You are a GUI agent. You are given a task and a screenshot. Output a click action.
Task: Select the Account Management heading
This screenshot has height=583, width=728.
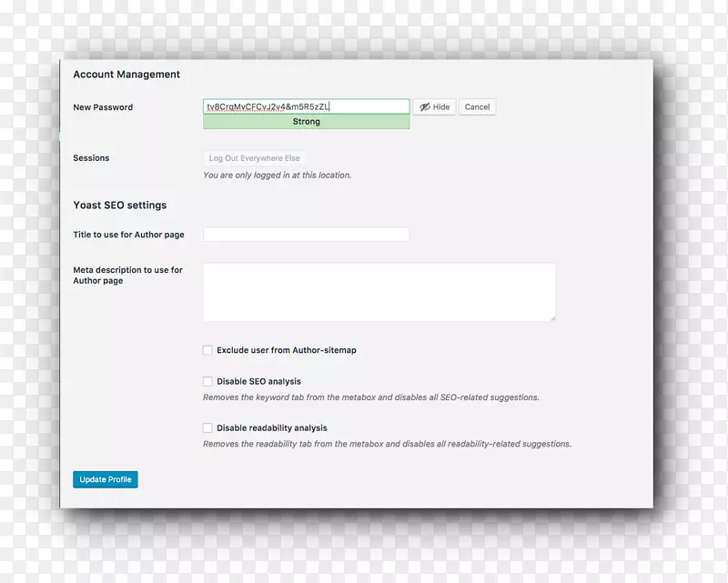pyautogui.click(x=126, y=75)
